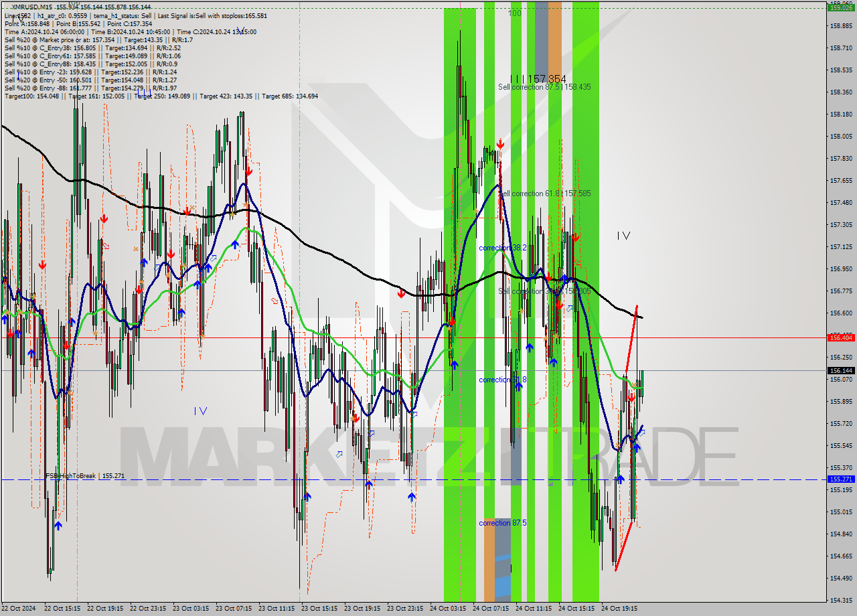857x616 pixels.
Task: Select the 'Sell correction 61.8 | 157.585' label
Action: point(544,194)
